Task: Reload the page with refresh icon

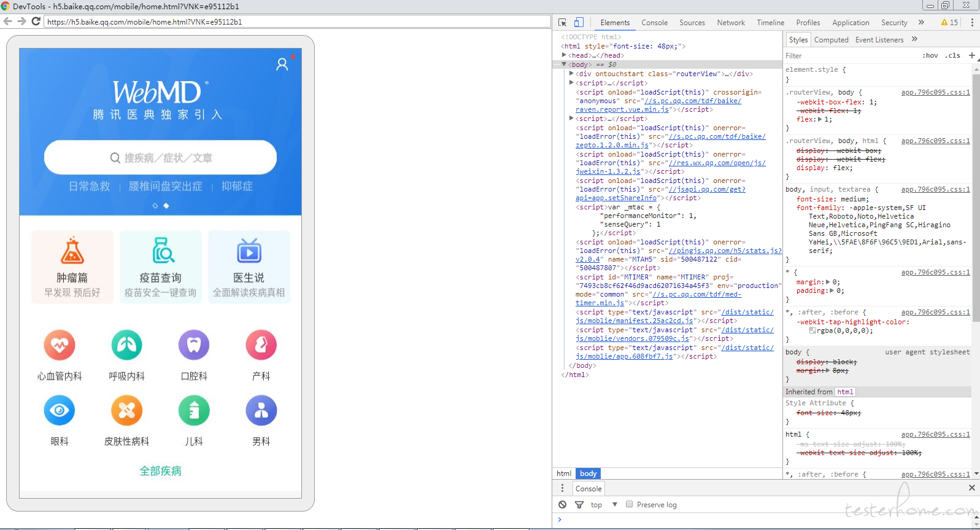Action: [x=36, y=21]
